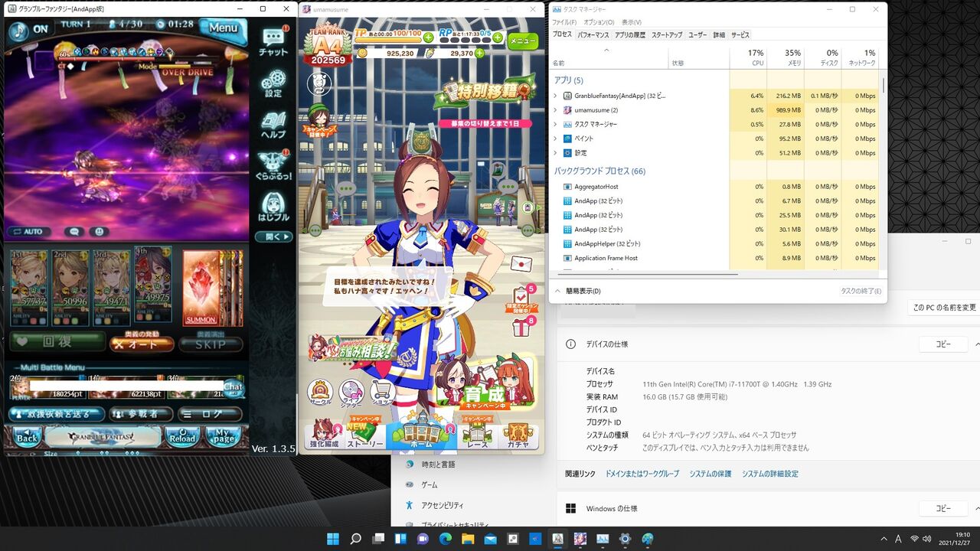Open the battle sticker smiley icon
980x551 pixels.
(x=99, y=231)
